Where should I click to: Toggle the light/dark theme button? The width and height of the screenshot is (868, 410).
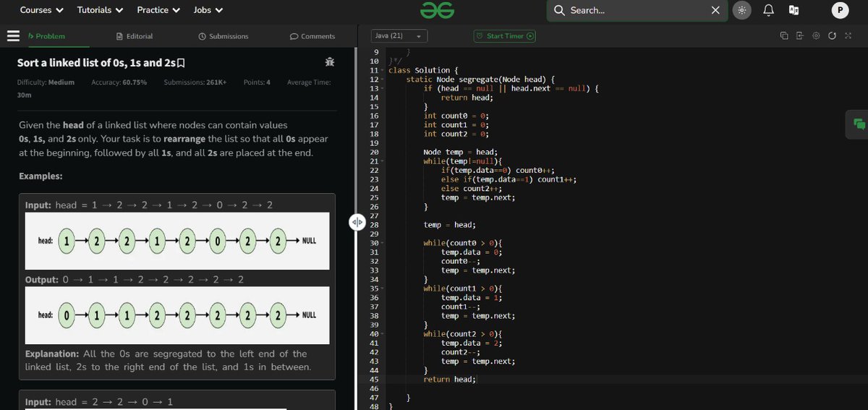741,10
